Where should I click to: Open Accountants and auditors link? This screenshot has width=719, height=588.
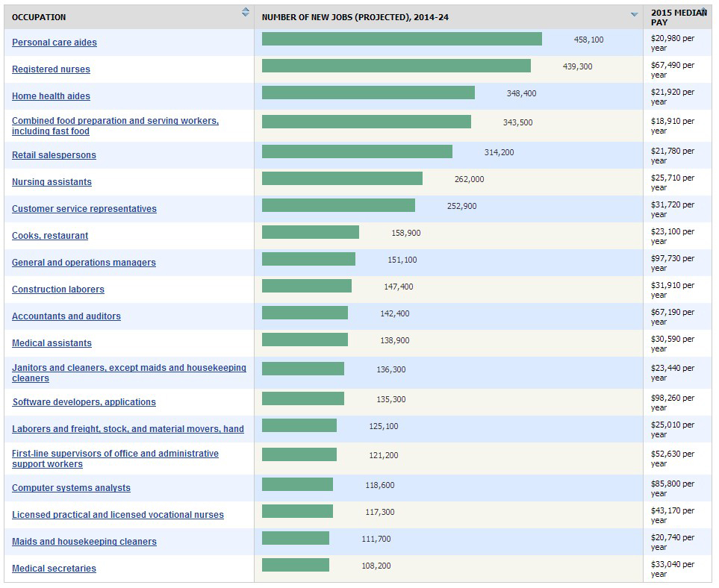(66, 316)
